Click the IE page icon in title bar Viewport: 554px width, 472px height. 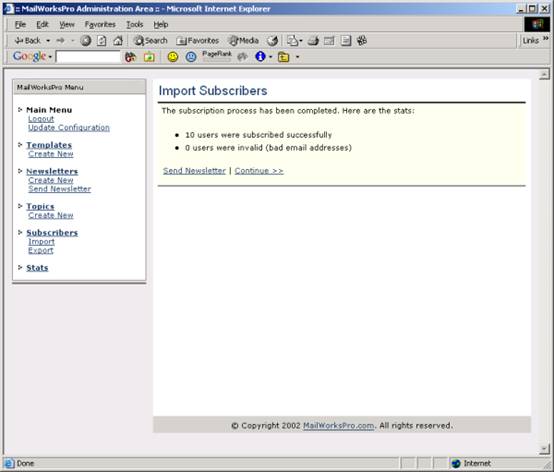click(x=9, y=8)
